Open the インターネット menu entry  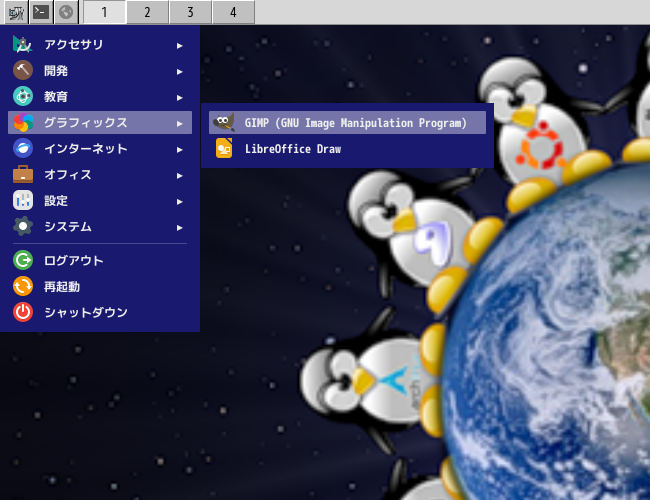click(x=100, y=148)
